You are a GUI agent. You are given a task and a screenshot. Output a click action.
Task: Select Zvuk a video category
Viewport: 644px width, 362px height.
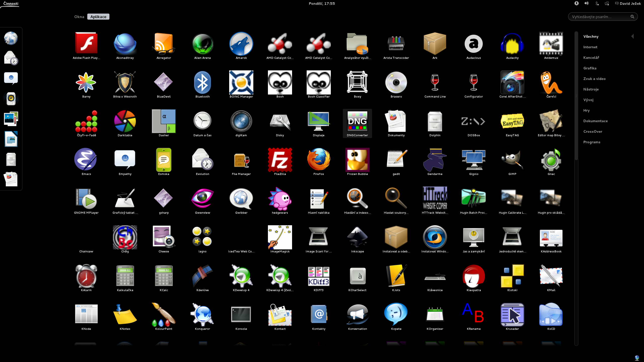[x=594, y=79]
